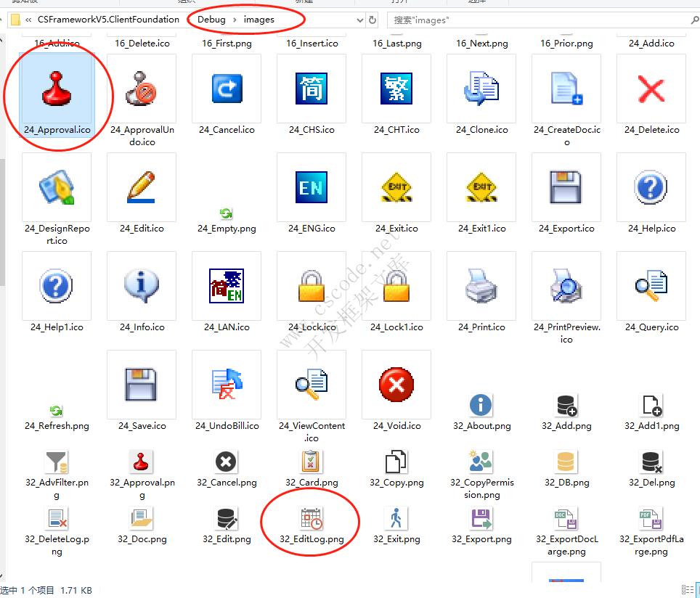Select the 32_Exit.png walking figure icon
This screenshot has height=598, width=700.
(x=396, y=520)
